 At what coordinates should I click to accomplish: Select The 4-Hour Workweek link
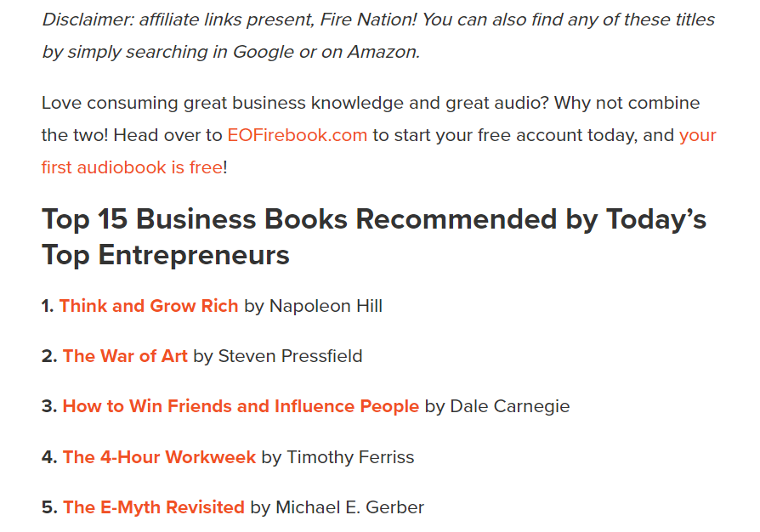pyautogui.click(x=159, y=457)
